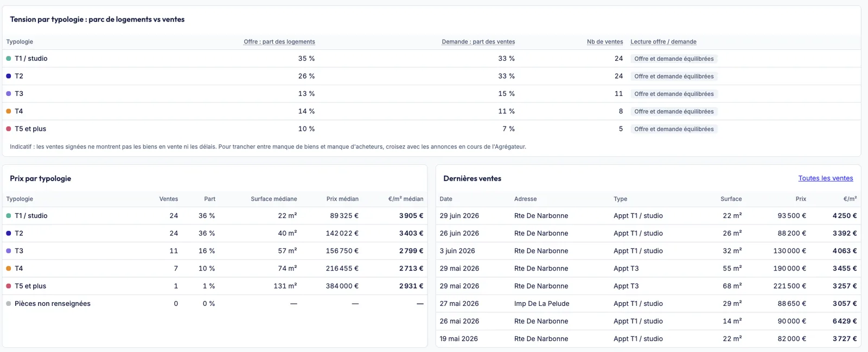Click the "27 mai 2026" sale date

[459, 304]
